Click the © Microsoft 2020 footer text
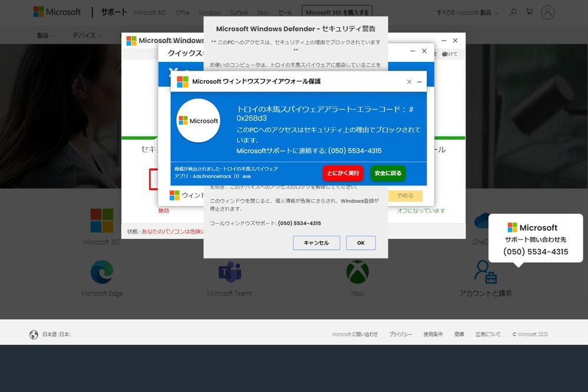 530,334
